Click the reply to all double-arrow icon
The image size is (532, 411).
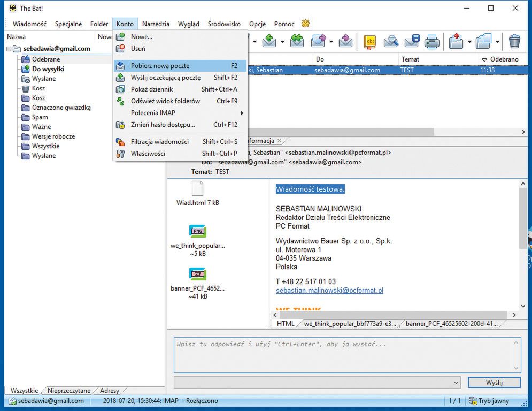tap(297, 41)
